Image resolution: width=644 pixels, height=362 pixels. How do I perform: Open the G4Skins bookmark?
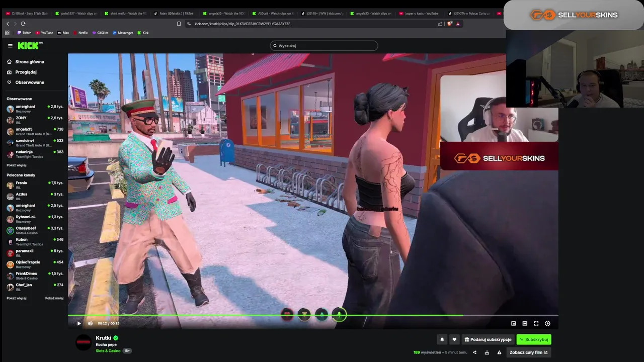100,33
